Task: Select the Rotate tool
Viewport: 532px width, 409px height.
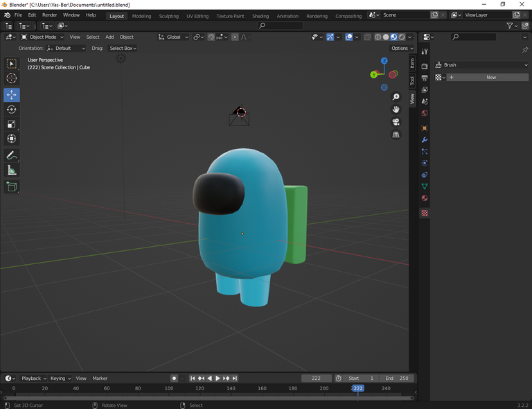Action: [12, 110]
